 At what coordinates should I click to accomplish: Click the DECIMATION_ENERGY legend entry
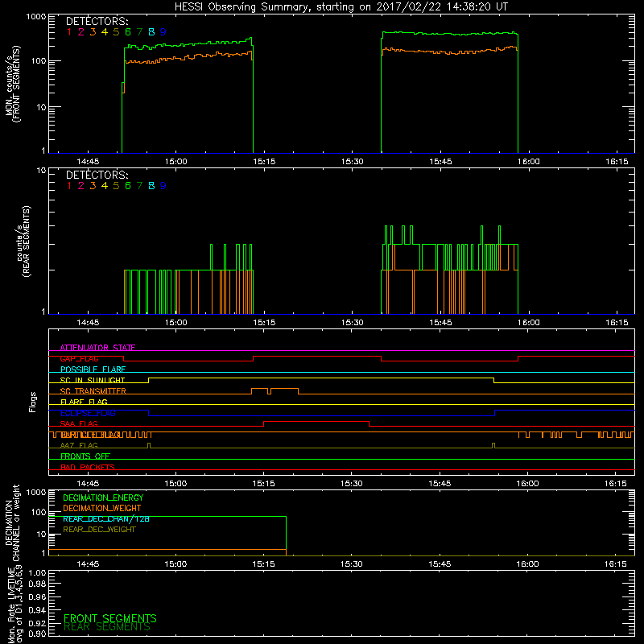(x=103, y=497)
